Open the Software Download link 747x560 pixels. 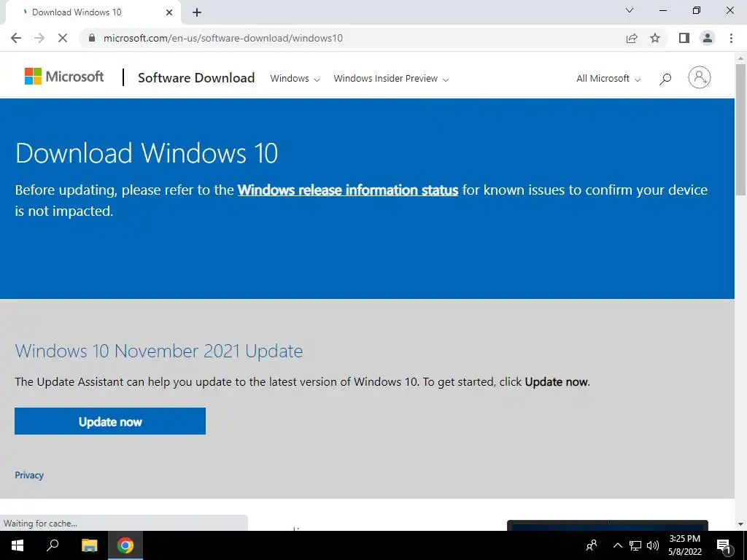tap(196, 77)
